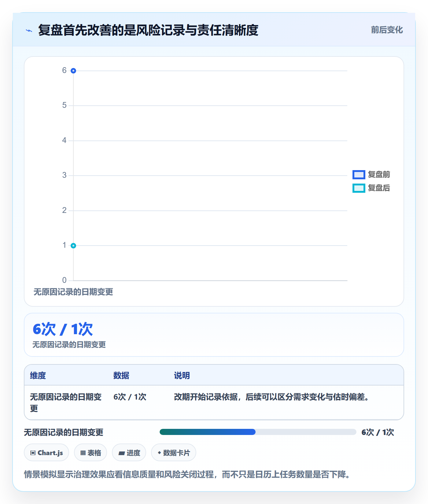Click the title 复盘首先改善的是风险记录与责任清晰度
The height and width of the screenshot is (504, 428).
(x=148, y=30)
